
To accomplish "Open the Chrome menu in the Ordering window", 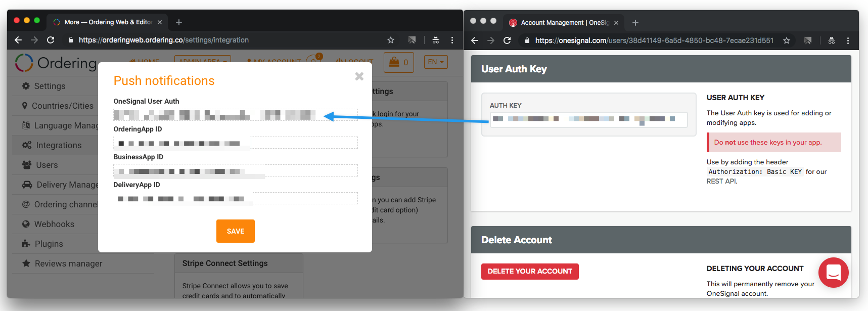I will 452,40.
